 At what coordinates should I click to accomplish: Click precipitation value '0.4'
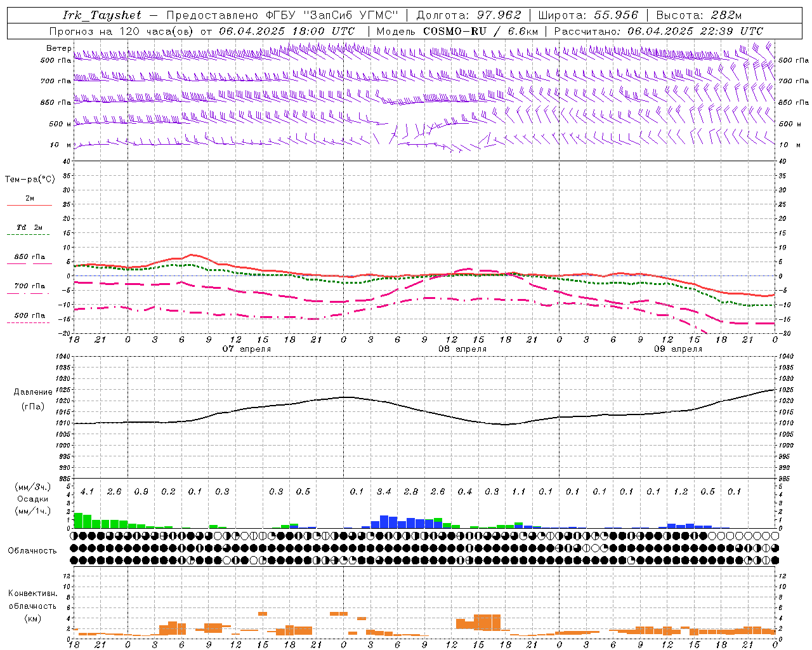pos(465,492)
